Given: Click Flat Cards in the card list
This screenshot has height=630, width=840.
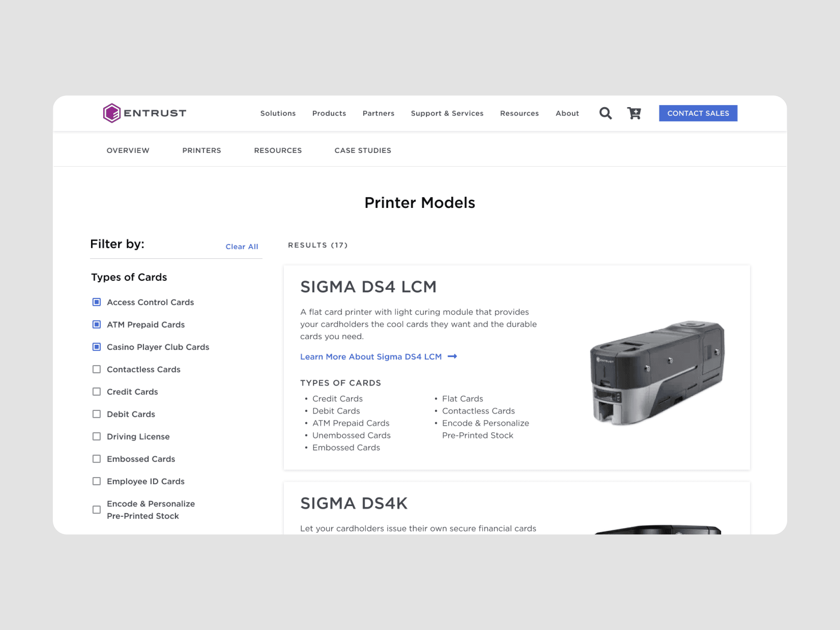Looking at the screenshot, I should pos(463,399).
